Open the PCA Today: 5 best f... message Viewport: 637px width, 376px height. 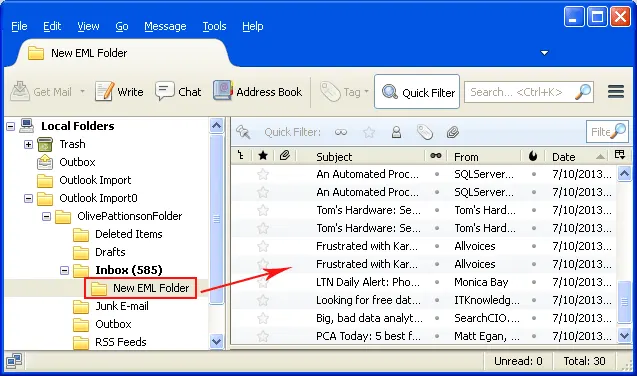[x=368, y=336]
